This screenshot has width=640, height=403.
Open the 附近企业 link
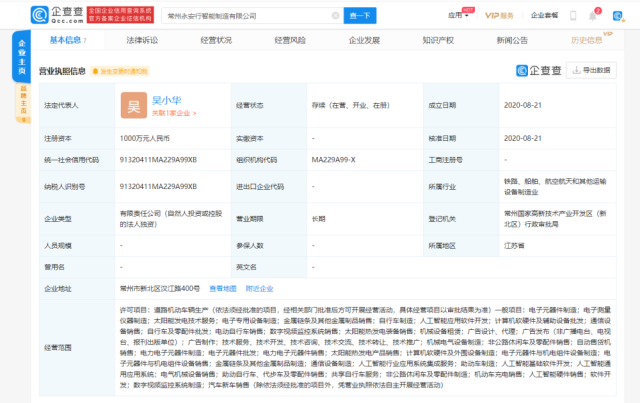260,289
